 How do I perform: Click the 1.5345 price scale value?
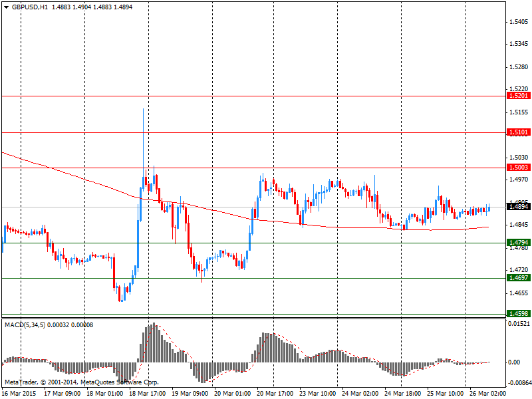point(519,44)
